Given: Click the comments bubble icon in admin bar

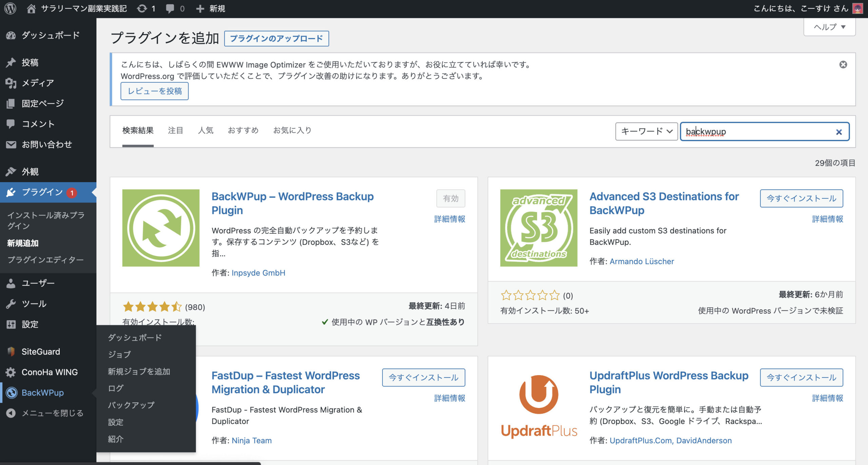Looking at the screenshot, I should (171, 8).
